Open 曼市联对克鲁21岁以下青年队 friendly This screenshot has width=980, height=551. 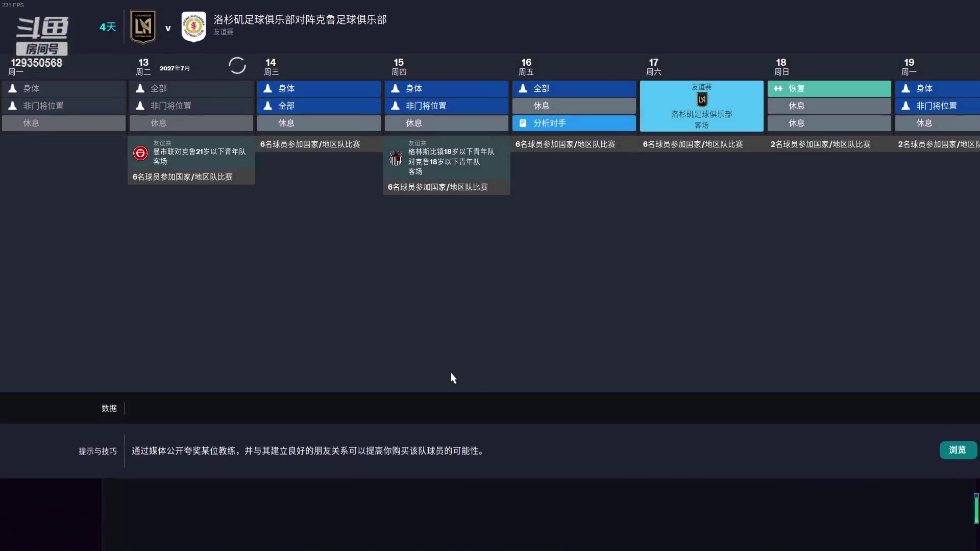pyautogui.click(x=191, y=153)
